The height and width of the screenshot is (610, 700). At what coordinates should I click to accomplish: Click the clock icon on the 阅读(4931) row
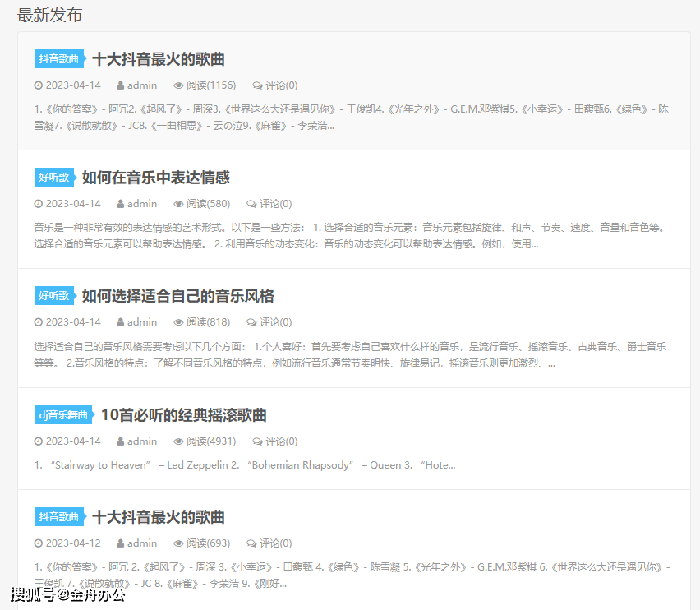pyautogui.click(x=39, y=441)
